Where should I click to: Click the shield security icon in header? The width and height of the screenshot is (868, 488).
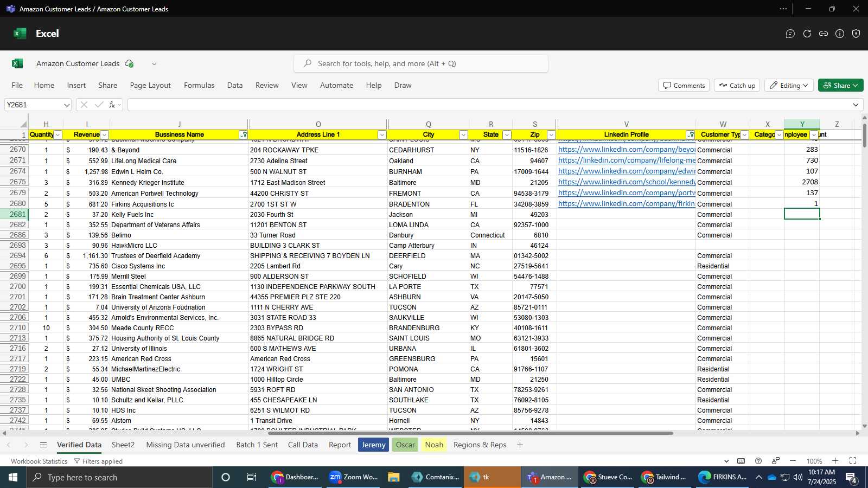point(856,34)
